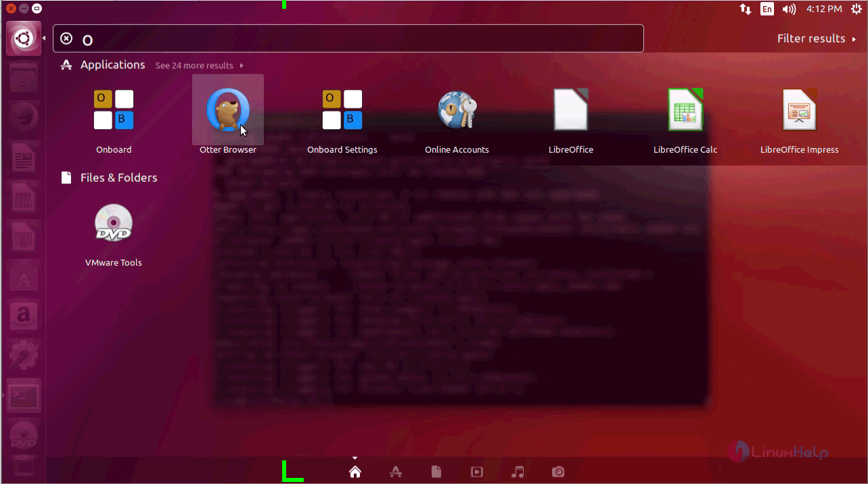Switch to the Applications lens

(x=396, y=472)
